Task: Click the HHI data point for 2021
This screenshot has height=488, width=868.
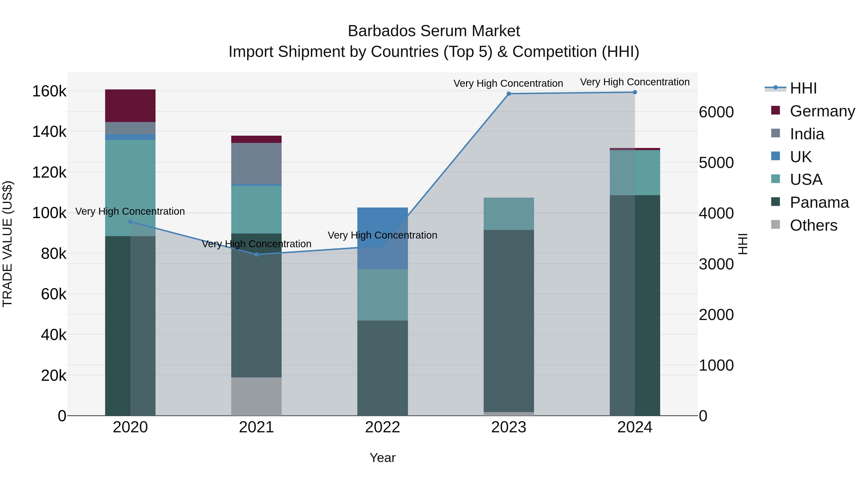Action: pos(257,255)
